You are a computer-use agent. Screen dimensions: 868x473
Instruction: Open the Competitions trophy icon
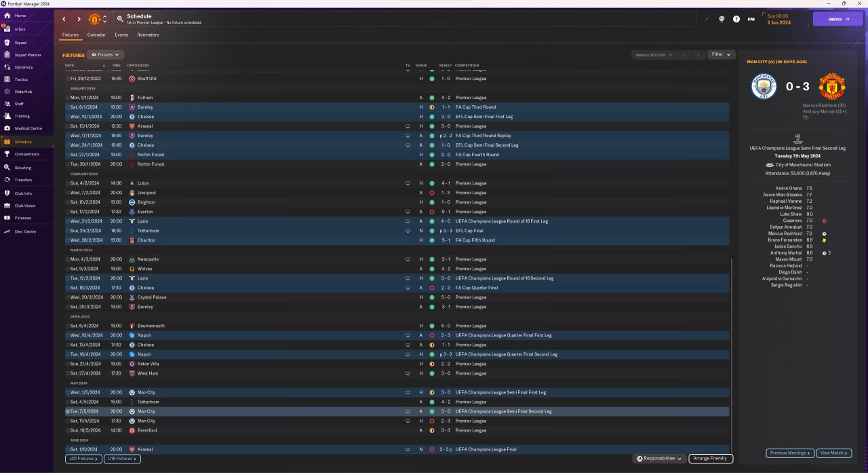(7, 154)
